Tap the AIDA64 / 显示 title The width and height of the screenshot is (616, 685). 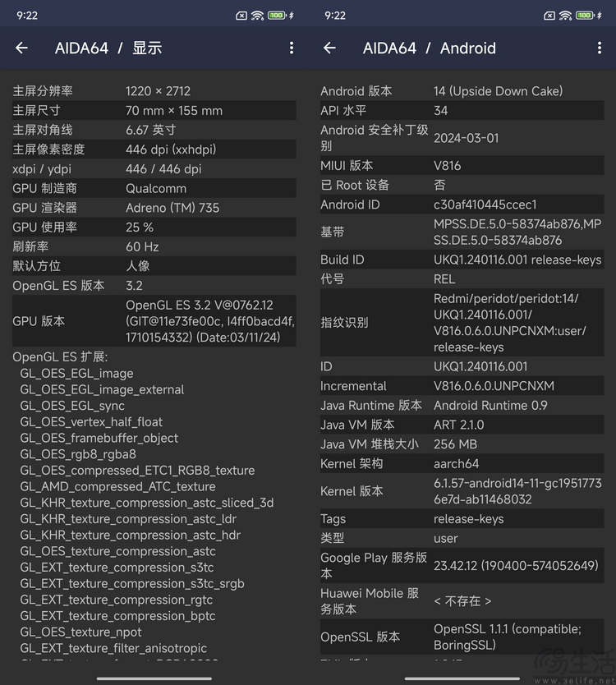pos(108,48)
